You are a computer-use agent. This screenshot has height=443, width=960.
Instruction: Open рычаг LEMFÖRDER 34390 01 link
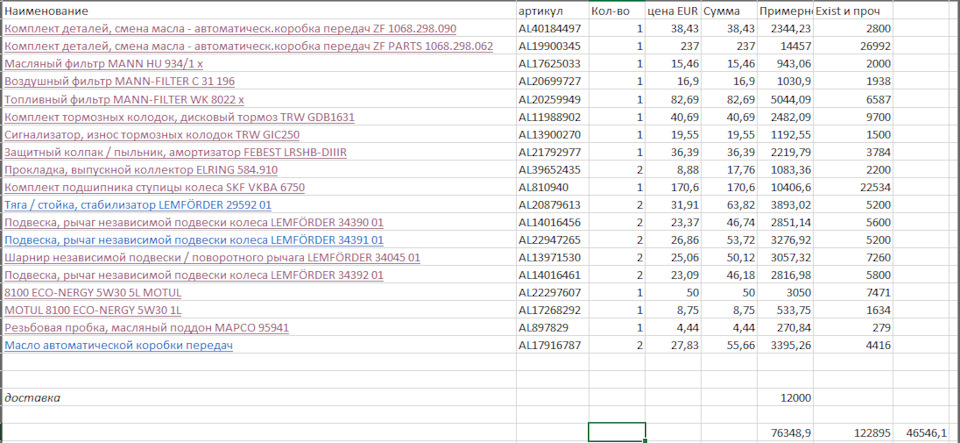(194, 223)
